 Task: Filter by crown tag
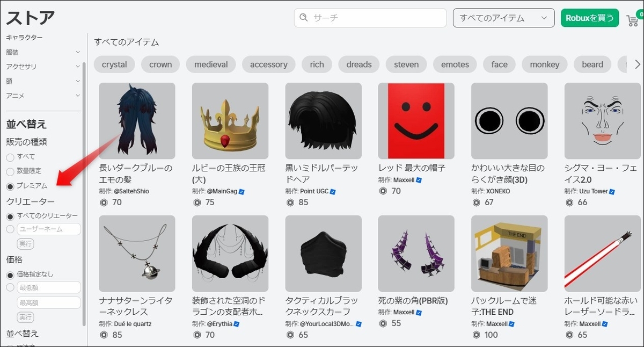pyautogui.click(x=160, y=64)
